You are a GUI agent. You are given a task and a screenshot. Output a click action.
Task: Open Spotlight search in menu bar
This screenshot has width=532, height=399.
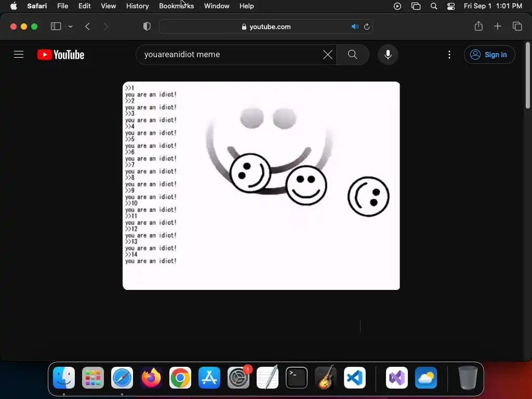(434, 6)
